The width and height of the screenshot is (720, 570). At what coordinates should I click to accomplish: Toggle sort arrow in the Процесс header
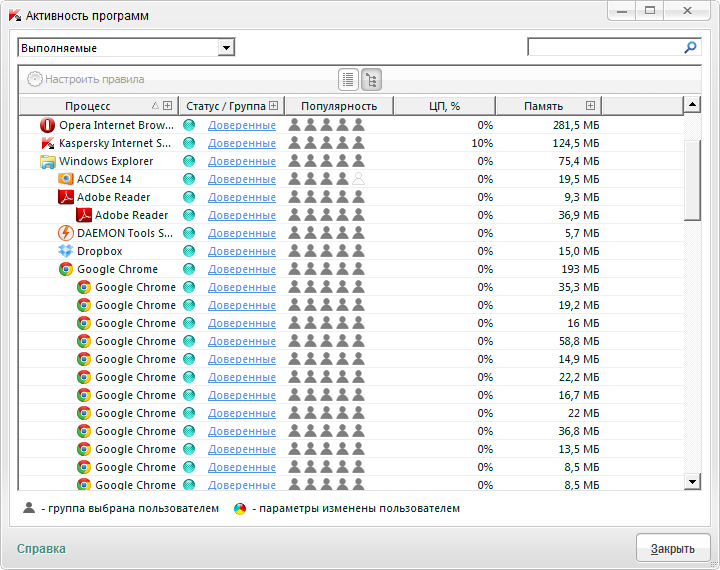click(156, 106)
